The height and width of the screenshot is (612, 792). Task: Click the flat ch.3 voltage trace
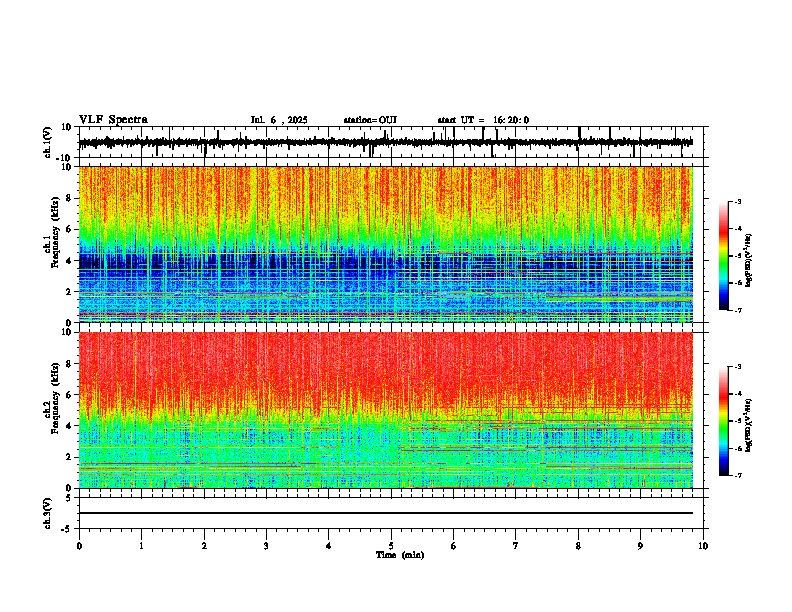(386, 513)
